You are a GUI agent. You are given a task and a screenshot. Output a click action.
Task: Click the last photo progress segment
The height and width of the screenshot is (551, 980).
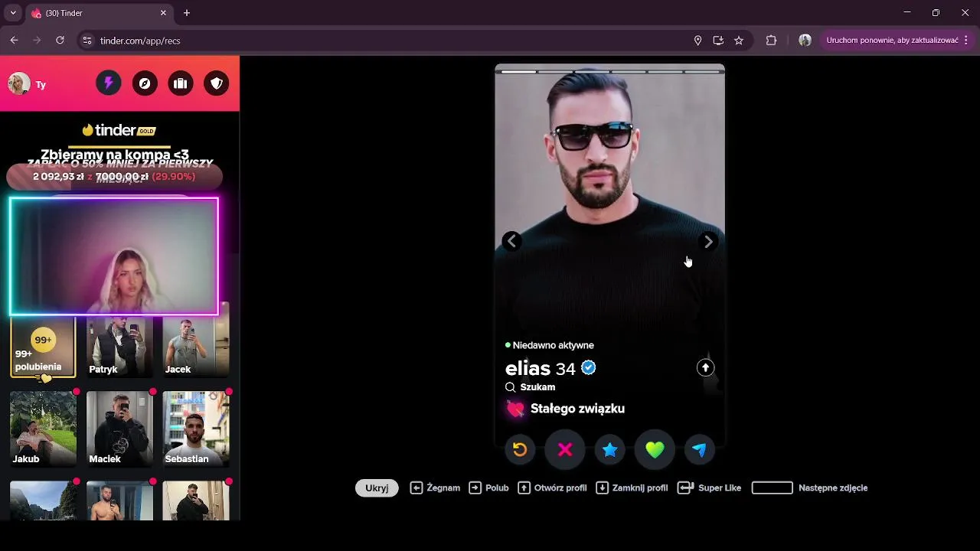[x=702, y=71]
